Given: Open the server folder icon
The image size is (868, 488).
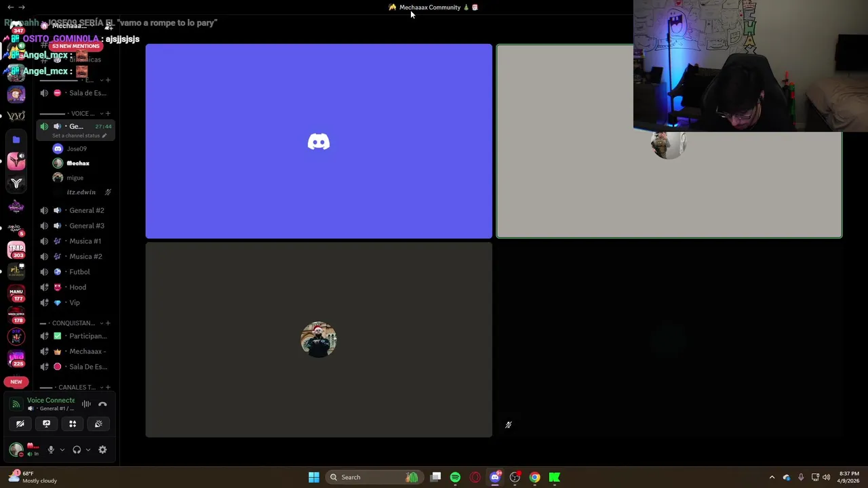Looking at the screenshot, I should coord(16,140).
